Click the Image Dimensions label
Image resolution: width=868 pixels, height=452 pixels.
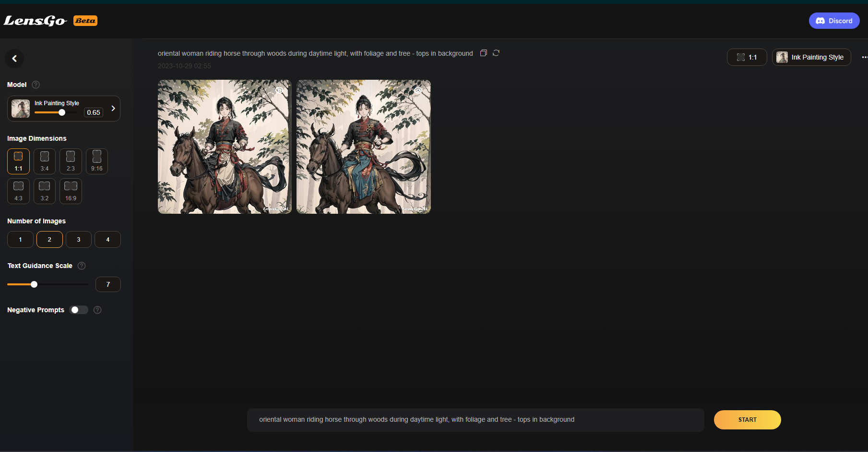(37, 138)
